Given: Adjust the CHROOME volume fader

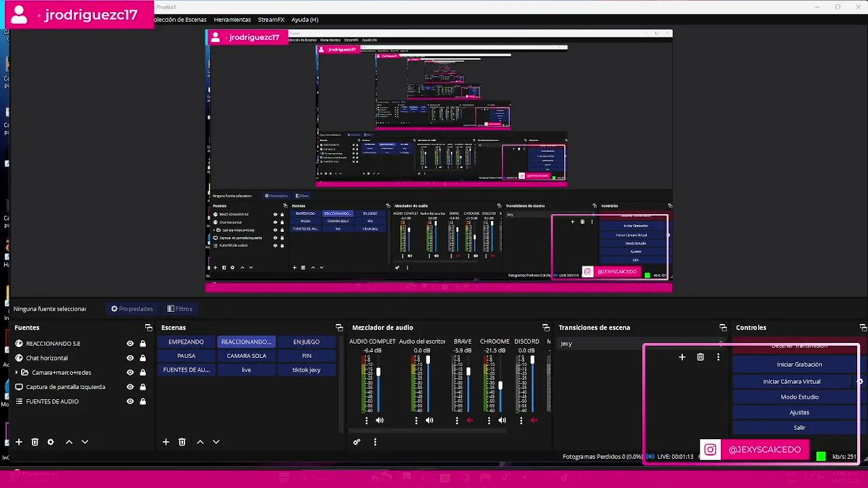Looking at the screenshot, I should tap(500, 385).
